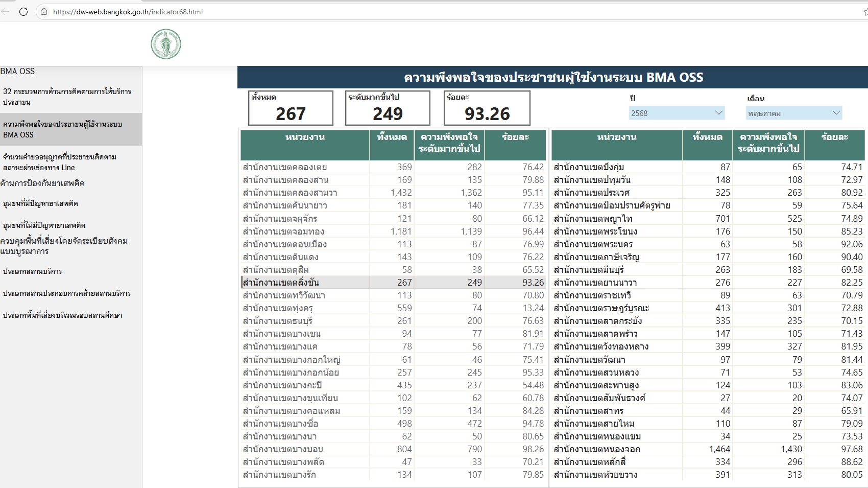Select row สำนักงานเขตดอนเมือง
Viewport: 868px width, 488px height.
click(x=393, y=244)
